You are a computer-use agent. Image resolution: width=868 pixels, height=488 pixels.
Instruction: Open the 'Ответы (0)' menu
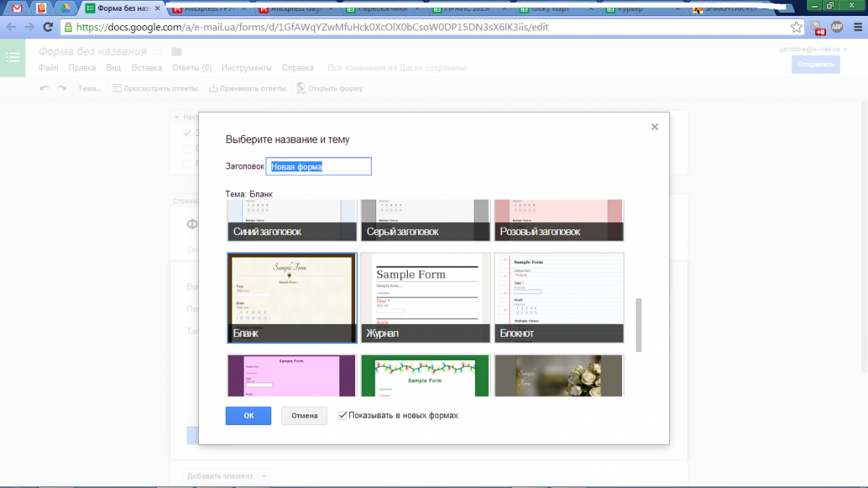[192, 68]
